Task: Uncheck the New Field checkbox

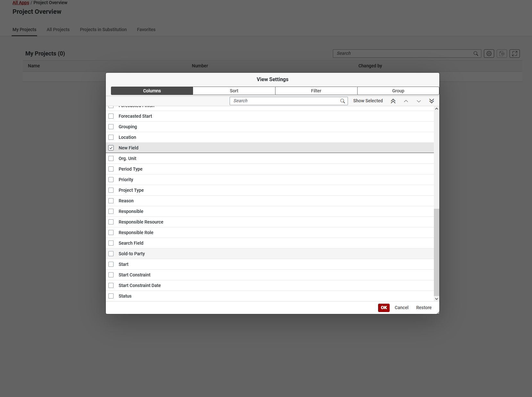Action: pos(111,148)
